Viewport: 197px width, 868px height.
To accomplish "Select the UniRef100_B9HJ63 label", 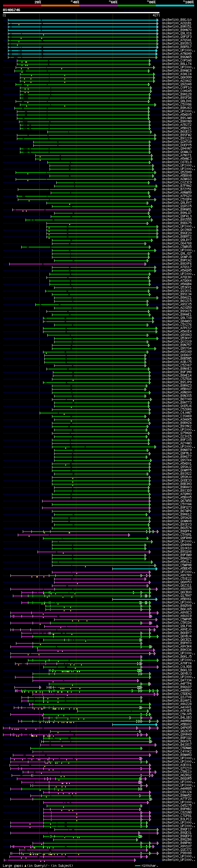I will pyautogui.click(x=176, y=108).
